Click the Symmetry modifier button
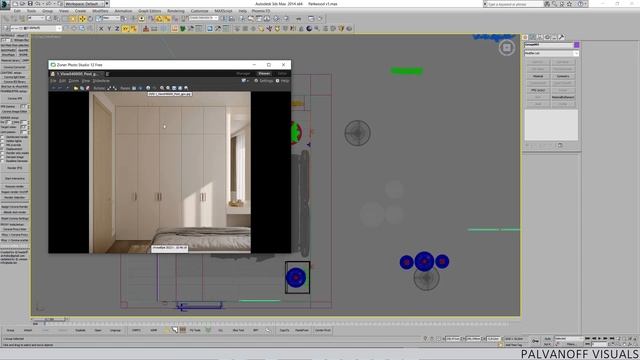 click(563, 76)
